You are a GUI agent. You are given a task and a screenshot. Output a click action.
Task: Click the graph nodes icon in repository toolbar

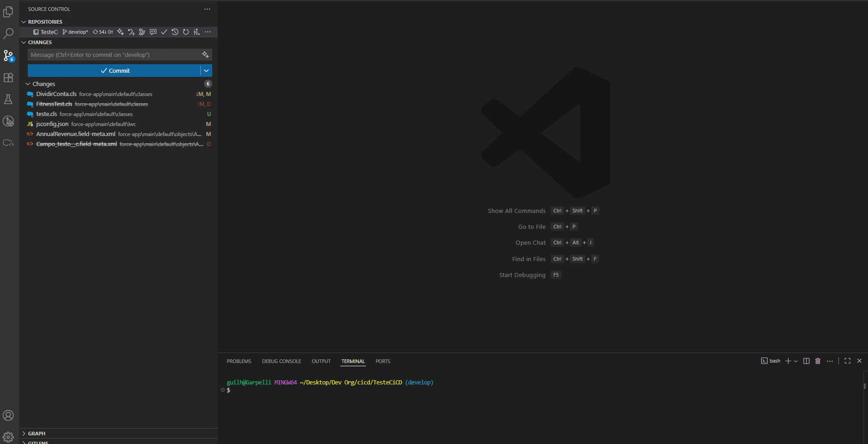point(197,32)
